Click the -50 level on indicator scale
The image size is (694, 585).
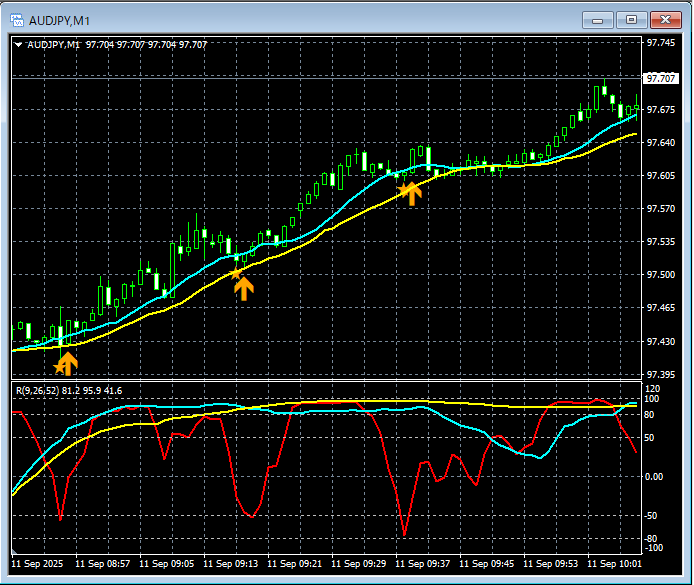coord(653,516)
